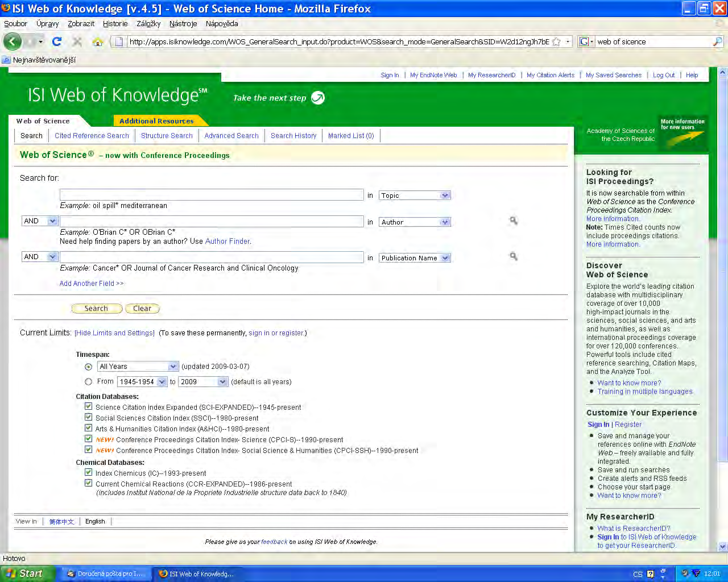Click search bar magnifier icon
Viewport: 728px width, 582px height.
717,41
